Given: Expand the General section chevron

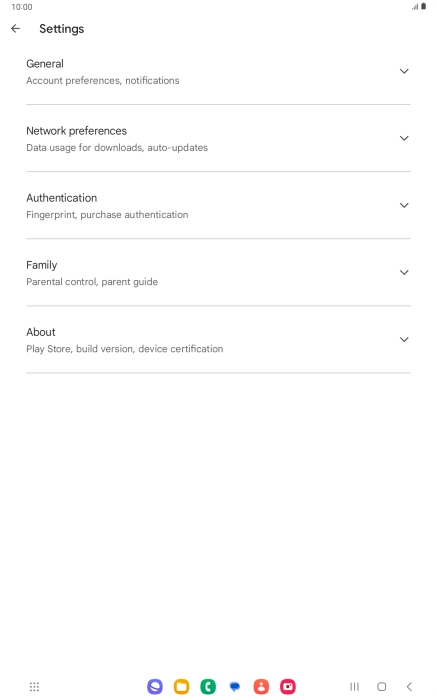Looking at the screenshot, I should point(404,71).
